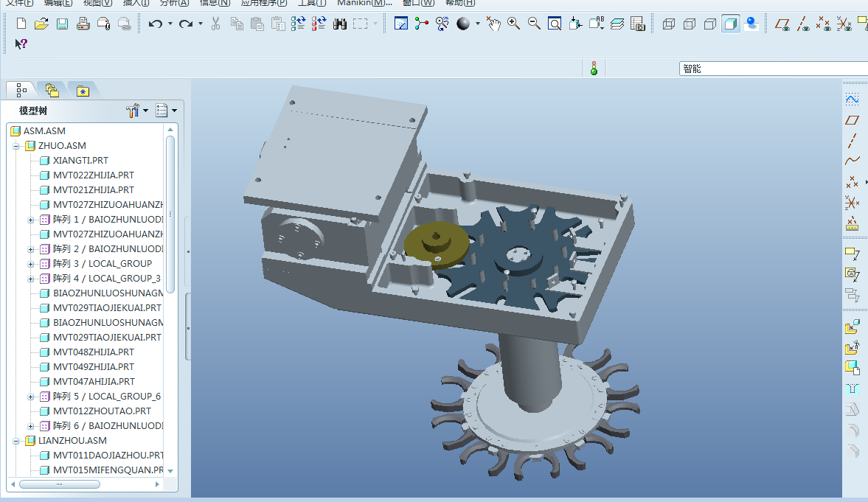
Task: Switch to the Folder Browser navigator tab
Action: [52, 90]
